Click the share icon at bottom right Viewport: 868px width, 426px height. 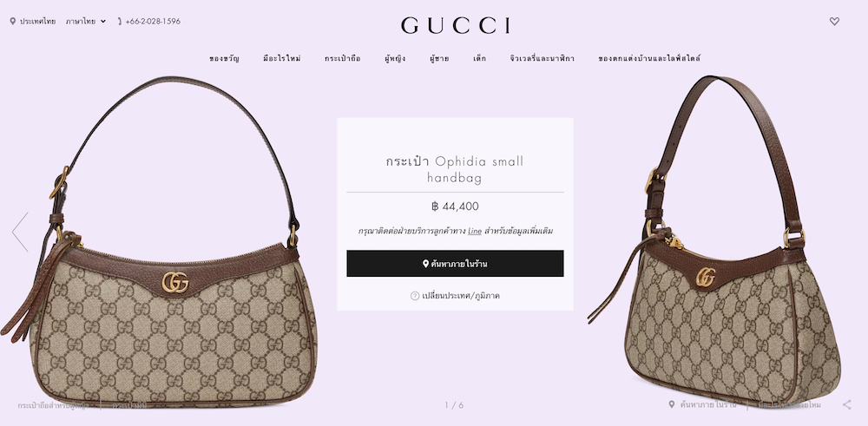point(846,404)
